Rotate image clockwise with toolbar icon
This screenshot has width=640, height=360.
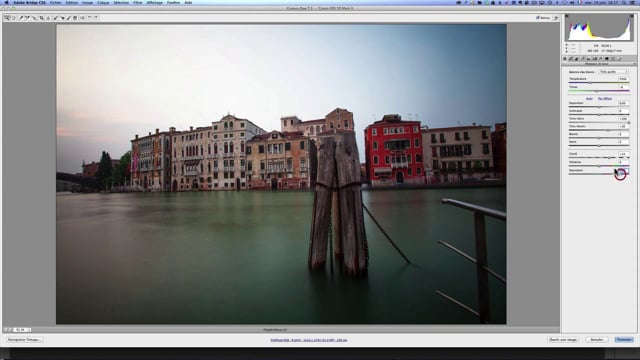click(x=96, y=18)
